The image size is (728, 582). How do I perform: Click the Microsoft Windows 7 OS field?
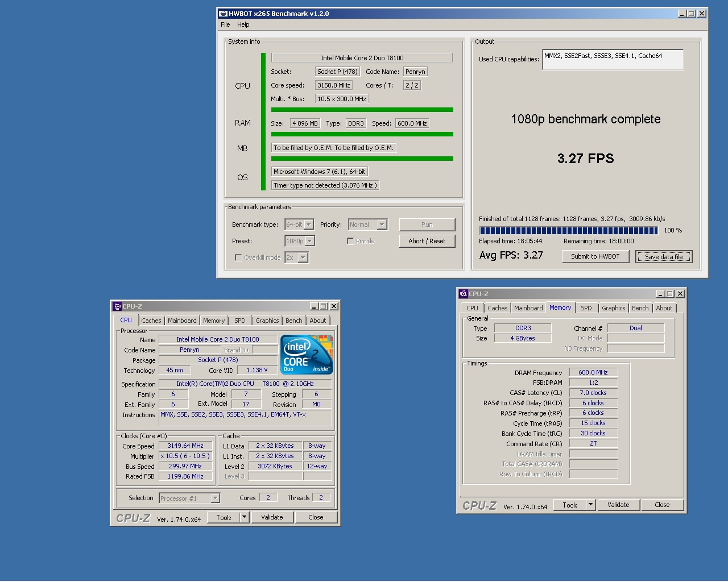(x=320, y=172)
